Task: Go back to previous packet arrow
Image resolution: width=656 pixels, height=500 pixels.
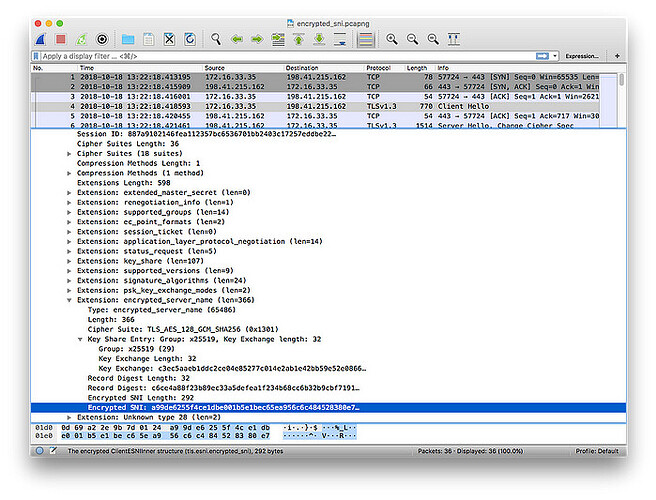Action: pos(237,39)
